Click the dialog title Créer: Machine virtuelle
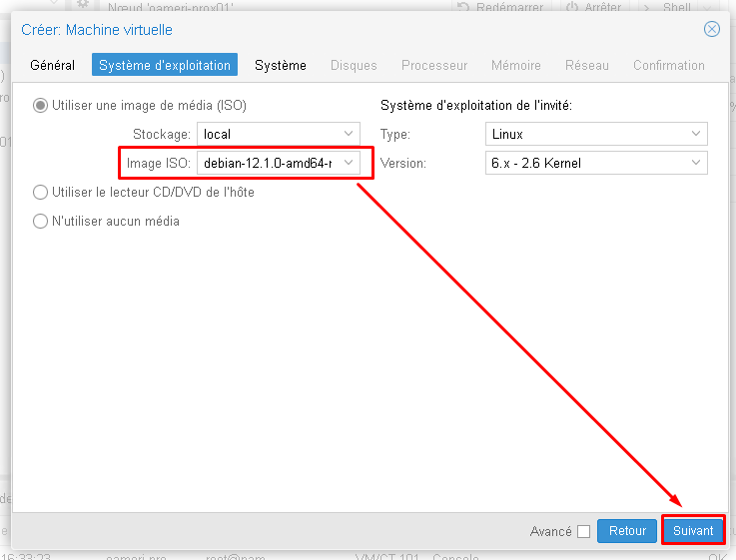 97,30
